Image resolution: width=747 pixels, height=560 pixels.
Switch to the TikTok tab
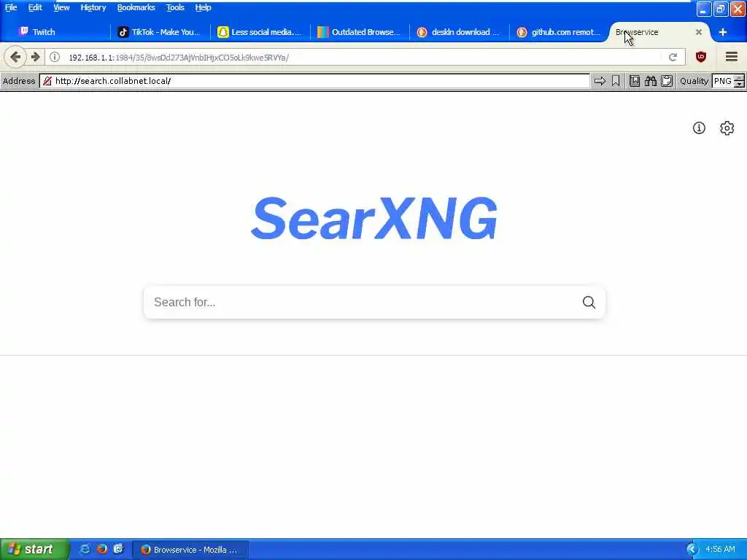tap(160, 32)
